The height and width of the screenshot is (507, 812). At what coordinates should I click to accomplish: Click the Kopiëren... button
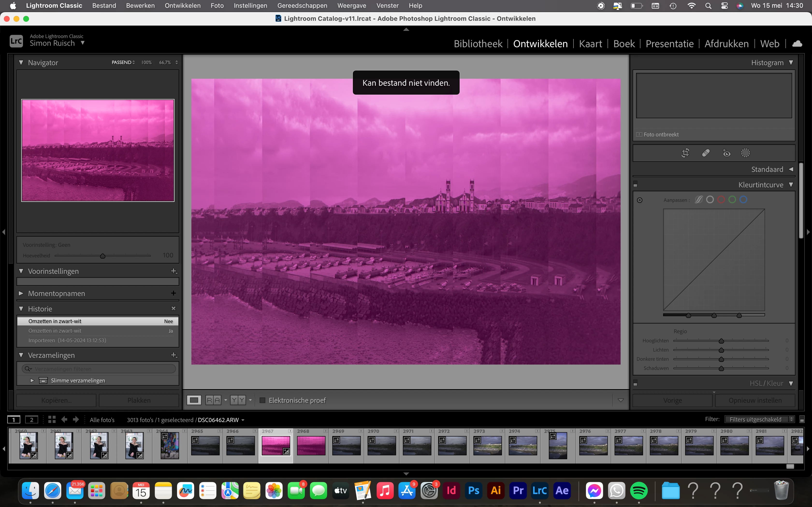pos(56,400)
